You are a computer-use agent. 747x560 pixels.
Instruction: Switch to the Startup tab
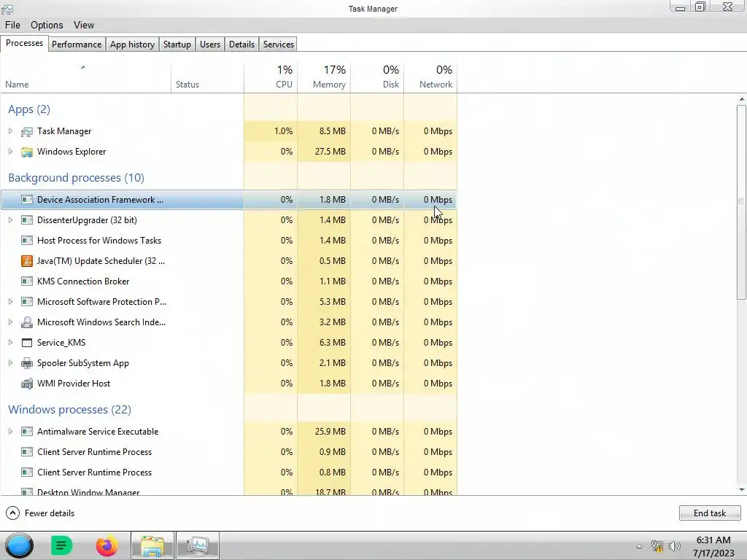pyautogui.click(x=177, y=44)
